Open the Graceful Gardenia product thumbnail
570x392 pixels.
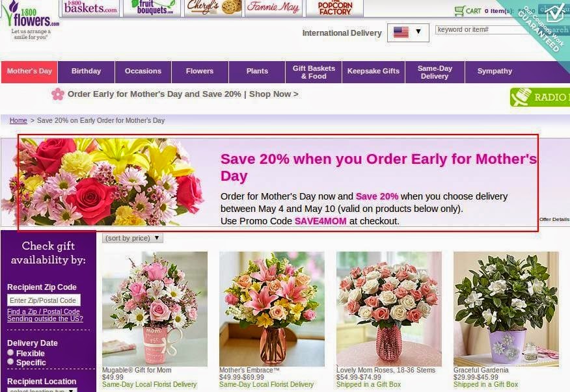tap(506, 309)
